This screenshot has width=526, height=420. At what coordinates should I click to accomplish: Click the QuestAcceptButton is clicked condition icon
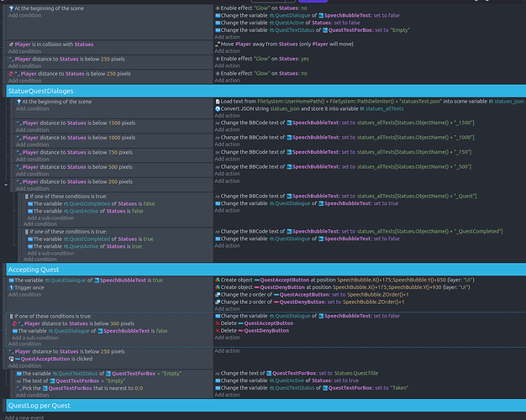[18, 359]
